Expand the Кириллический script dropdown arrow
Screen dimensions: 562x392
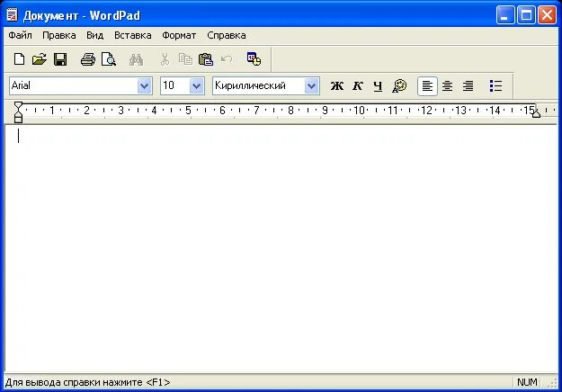pyautogui.click(x=311, y=86)
